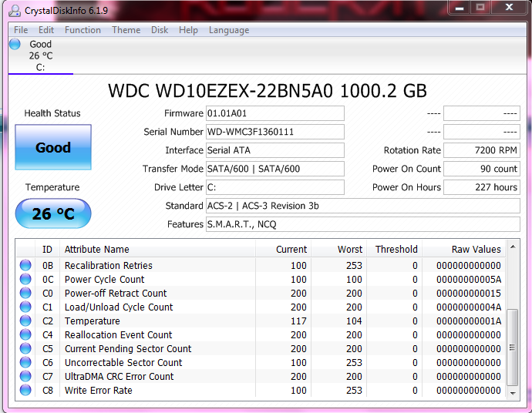Click the Power On Hours value 227 hours
This screenshot has width=532, height=413.
pos(482,187)
